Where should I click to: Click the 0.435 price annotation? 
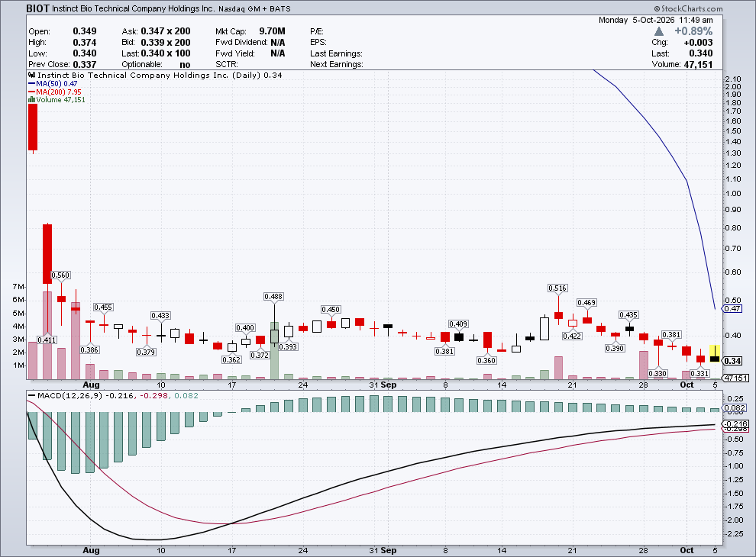click(x=628, y=314)
